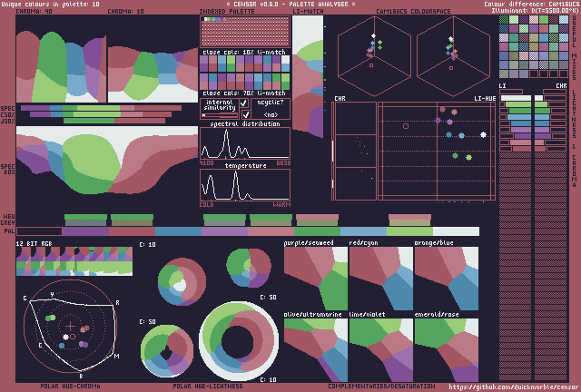Click the 'Illuminant: D(T=5500.00°K)' text
The width and height of the screenshot is (581, 392).
pyautogui.click(x=535, y=11)
